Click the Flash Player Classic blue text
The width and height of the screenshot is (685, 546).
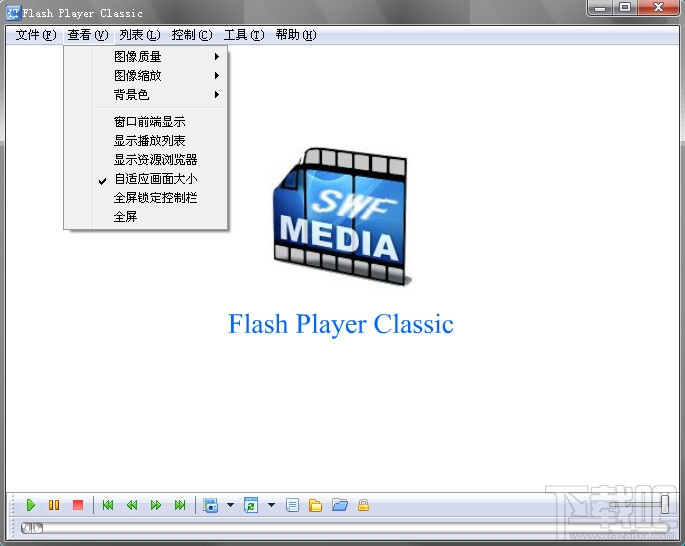(341, 324)
